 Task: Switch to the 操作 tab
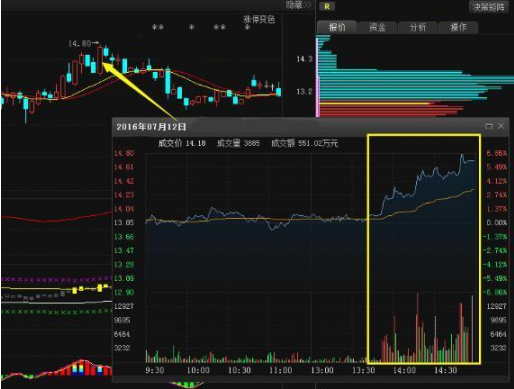458,27
